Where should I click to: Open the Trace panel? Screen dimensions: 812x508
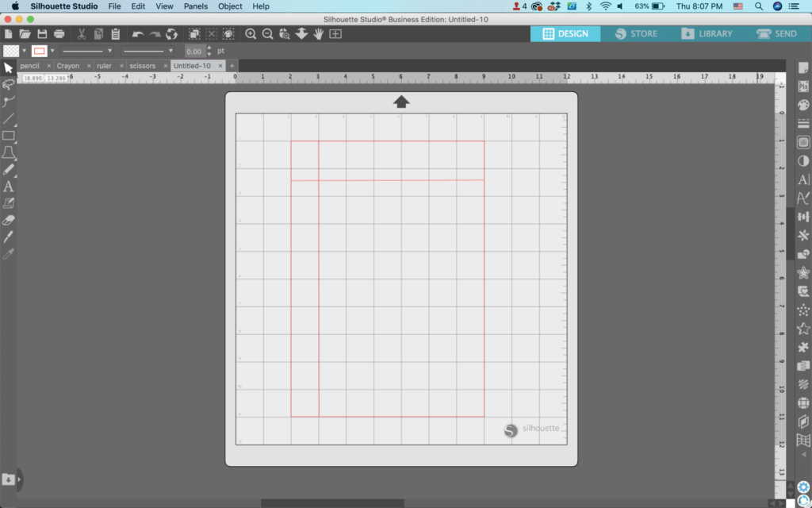click(x=803, y=142)
